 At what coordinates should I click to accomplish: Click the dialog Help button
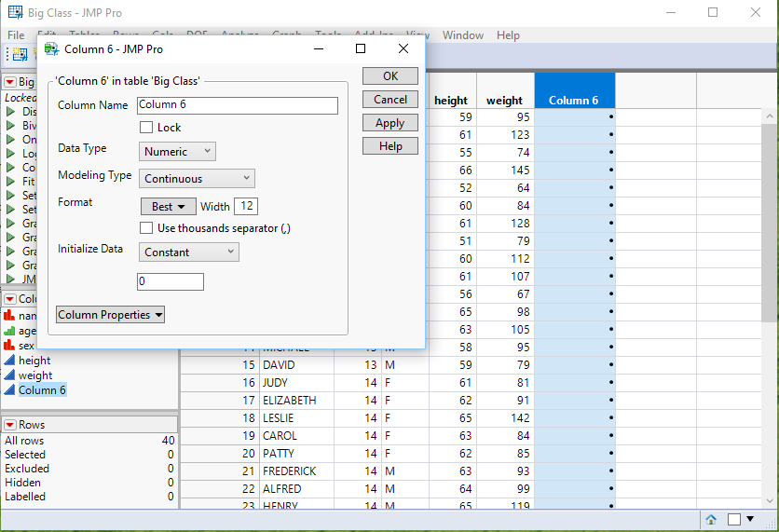(x=390, y=146)
